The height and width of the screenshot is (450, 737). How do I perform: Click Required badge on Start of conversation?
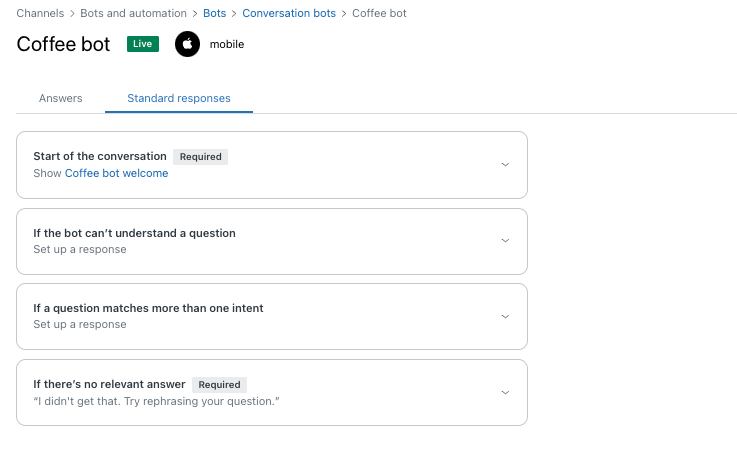pyautogui.click(x=201, y=157)
